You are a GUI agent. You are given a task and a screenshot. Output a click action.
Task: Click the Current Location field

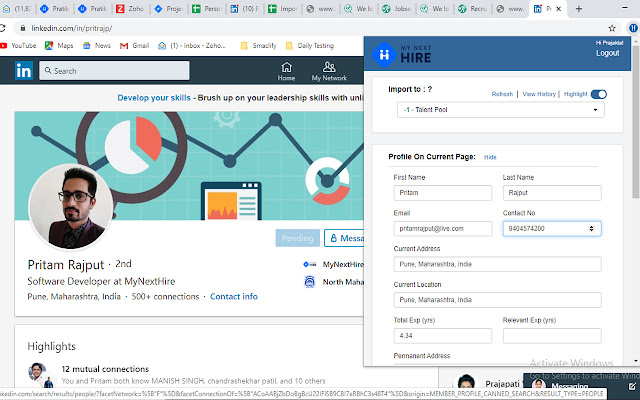coord(498,300)
